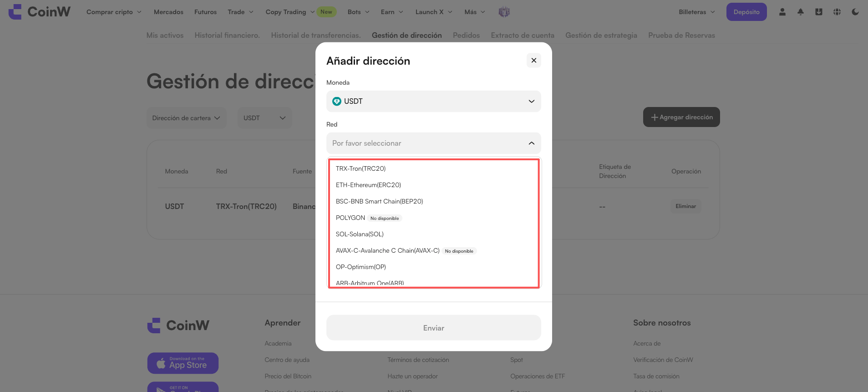
Task: Click the Depósito button
Action: click(x=746, y=12)
